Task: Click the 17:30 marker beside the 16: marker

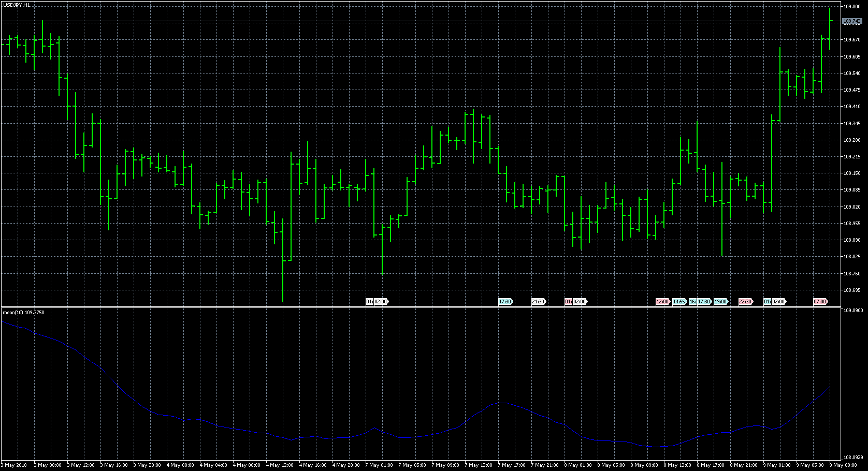Action: click(704, 302)
